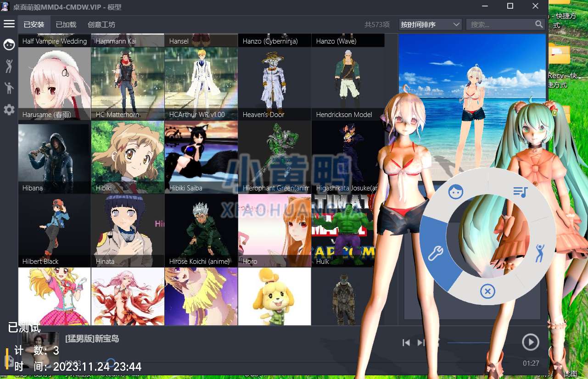Select the Hanzo (Wave) model

pos(348,40)
